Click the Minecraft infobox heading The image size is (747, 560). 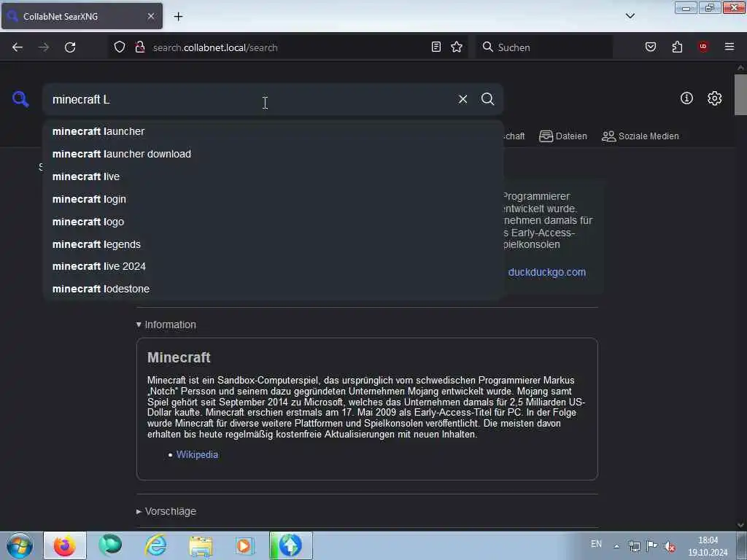(179, 357)
